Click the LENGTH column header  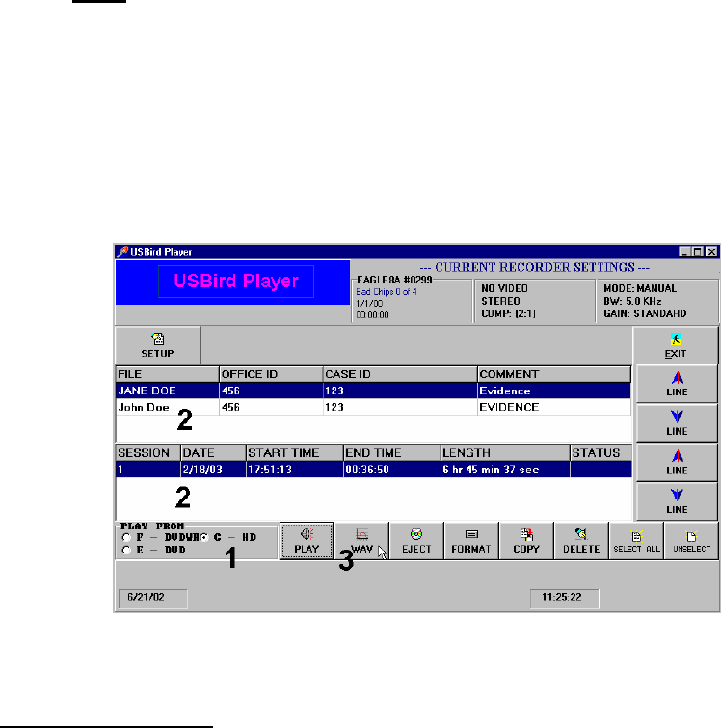(x=505, y=452)
